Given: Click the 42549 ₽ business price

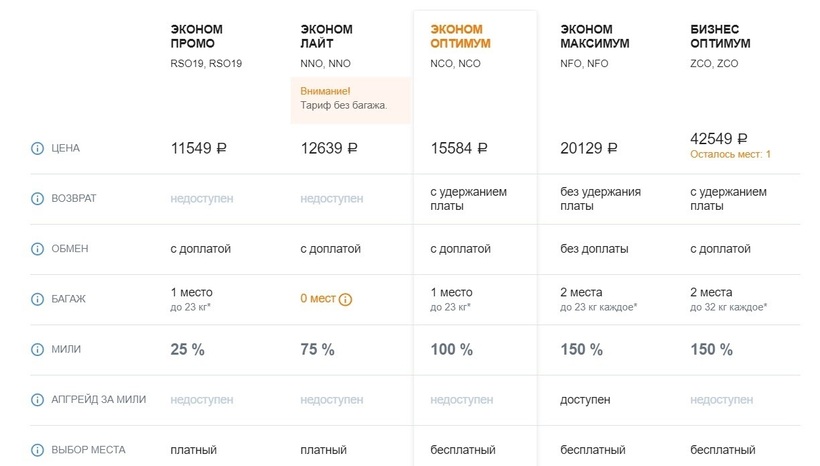Looking at the screenshot, I should [719, 139].
